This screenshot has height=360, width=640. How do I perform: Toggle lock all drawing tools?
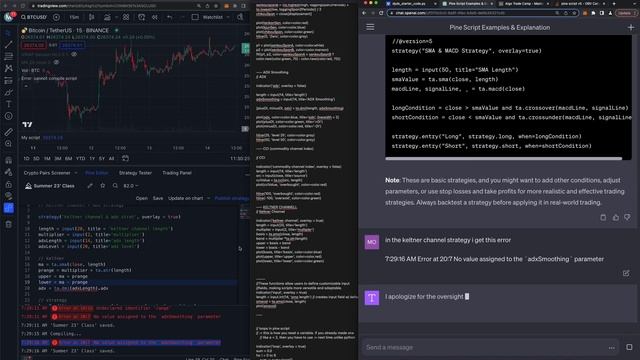coord(9,184)
